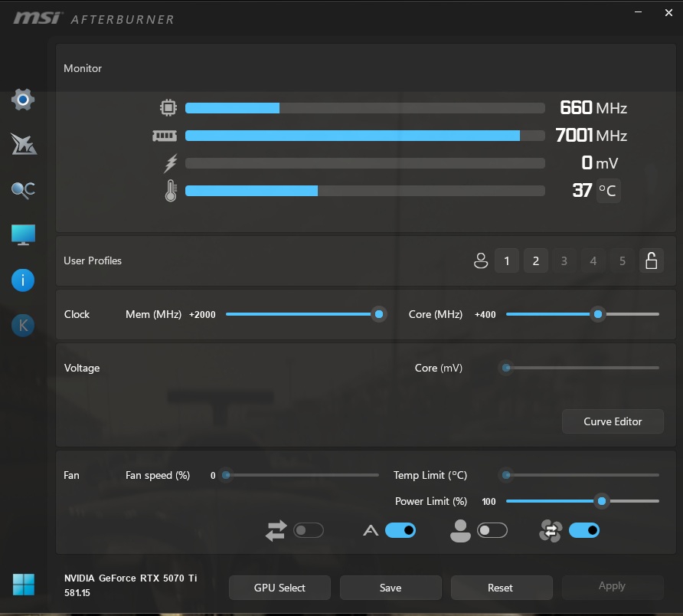Adjust the Mem (MHz) clock slider handle
Screen dimensions: 683x616
point(379,314)
